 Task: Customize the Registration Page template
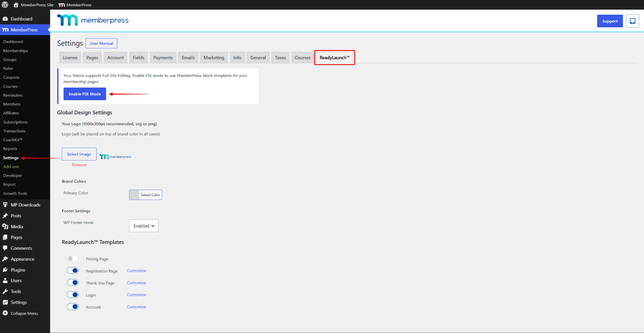click(136, 270)
